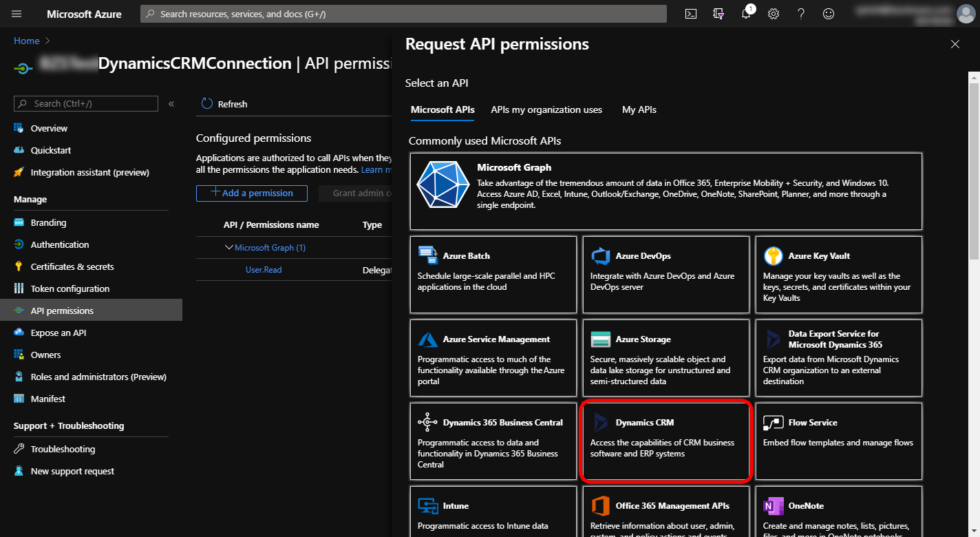Click the New support request icon
Image resolution: width=980 pixels, height=537 pixels.
click(x=19, y=471)
